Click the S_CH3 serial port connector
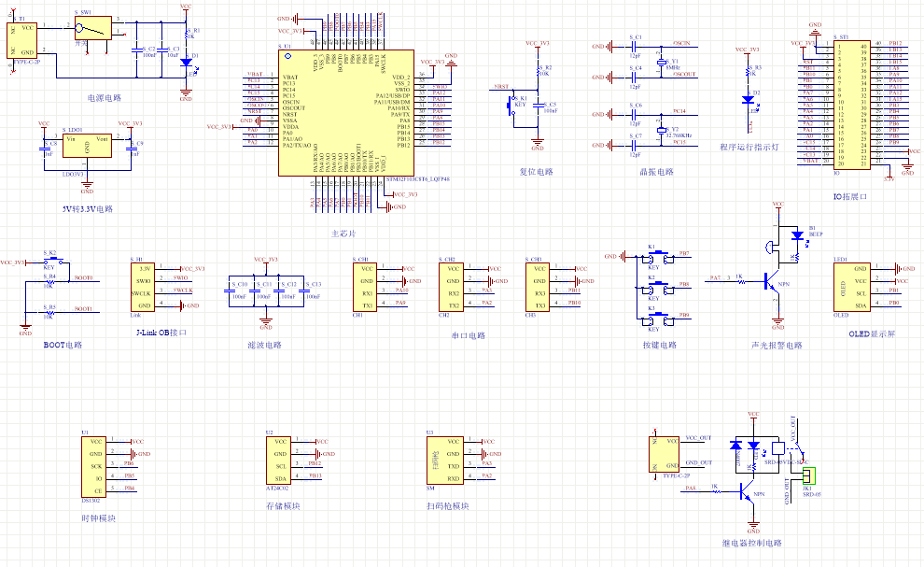This screenshot has height=567, width=924. coord(538,288)
